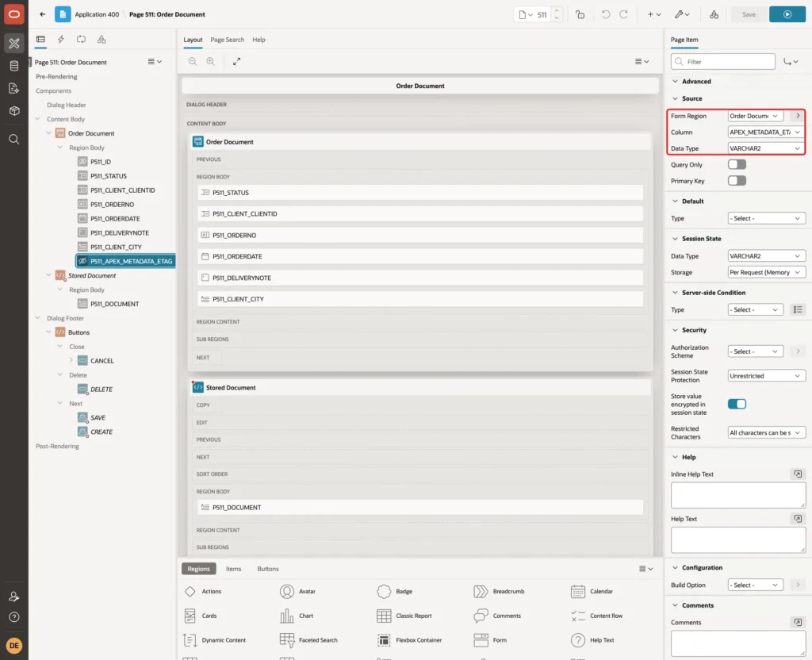
Task: Undo the last change
Action: (x=605, y=14)
